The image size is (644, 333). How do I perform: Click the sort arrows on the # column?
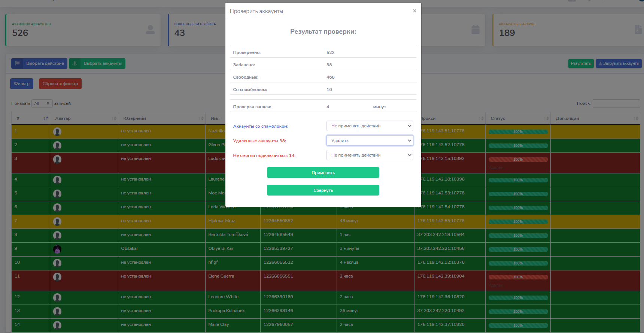(46, 118)
